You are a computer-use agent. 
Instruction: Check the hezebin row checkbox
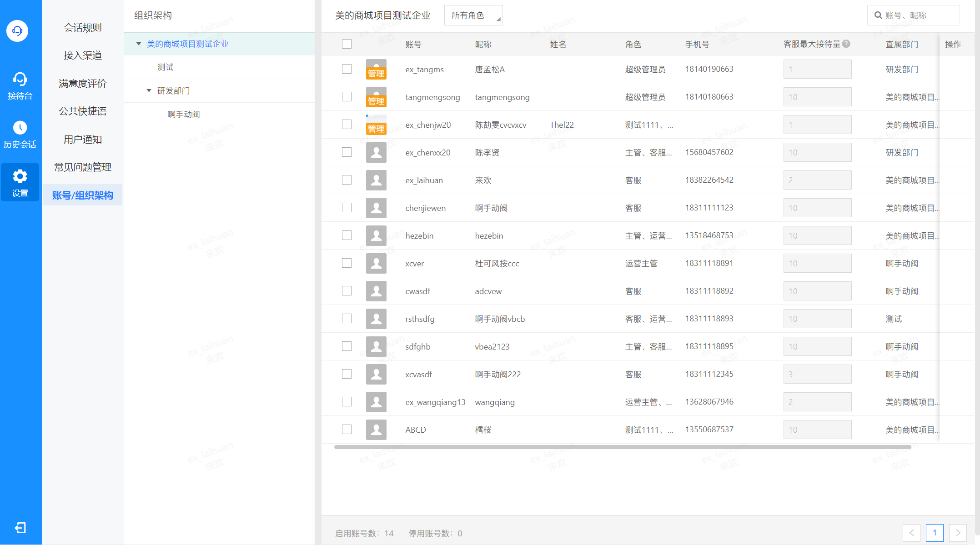point(347,235)
